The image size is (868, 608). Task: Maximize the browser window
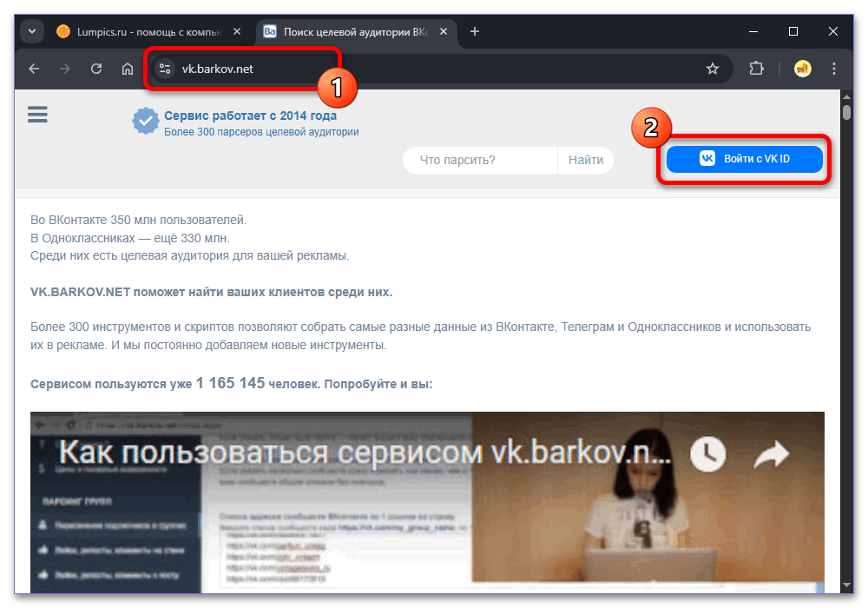pyautogui.click(x=793, y=31)
